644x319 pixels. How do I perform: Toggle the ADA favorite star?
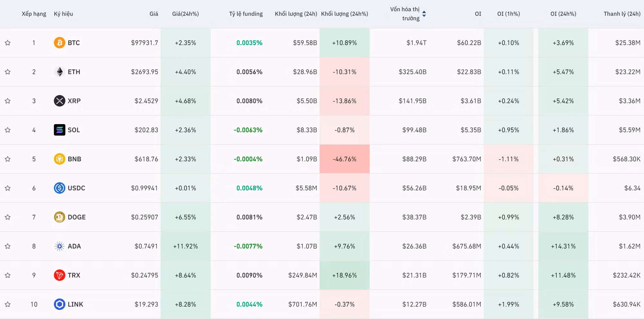[8, 246]
